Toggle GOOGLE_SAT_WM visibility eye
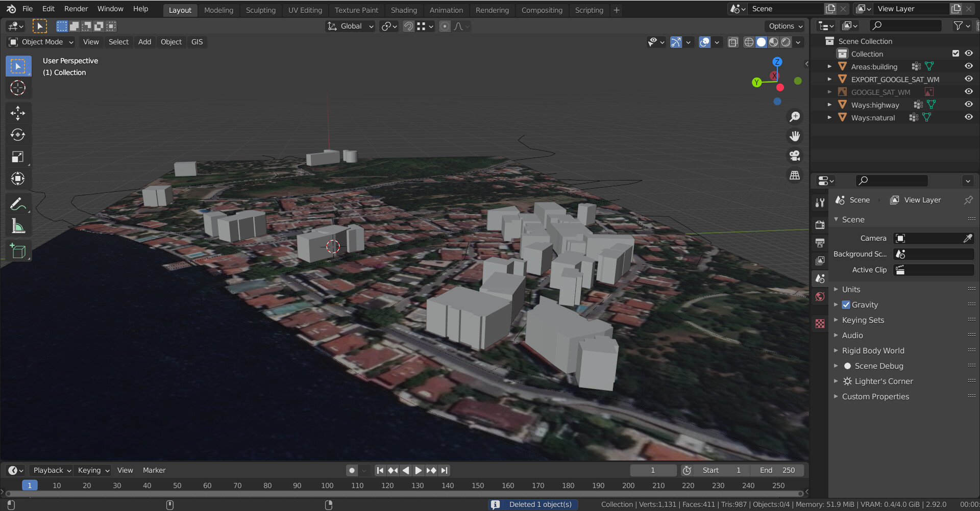980x511 pixels. (968, 92)
